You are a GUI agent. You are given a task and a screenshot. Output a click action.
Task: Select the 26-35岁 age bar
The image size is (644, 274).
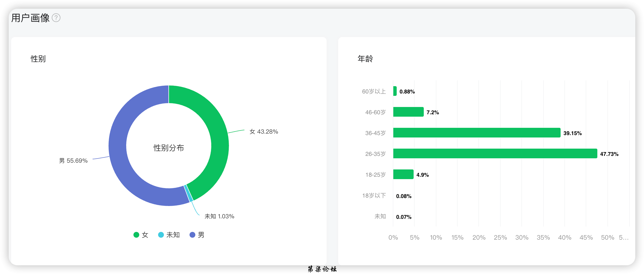[495, 154]
